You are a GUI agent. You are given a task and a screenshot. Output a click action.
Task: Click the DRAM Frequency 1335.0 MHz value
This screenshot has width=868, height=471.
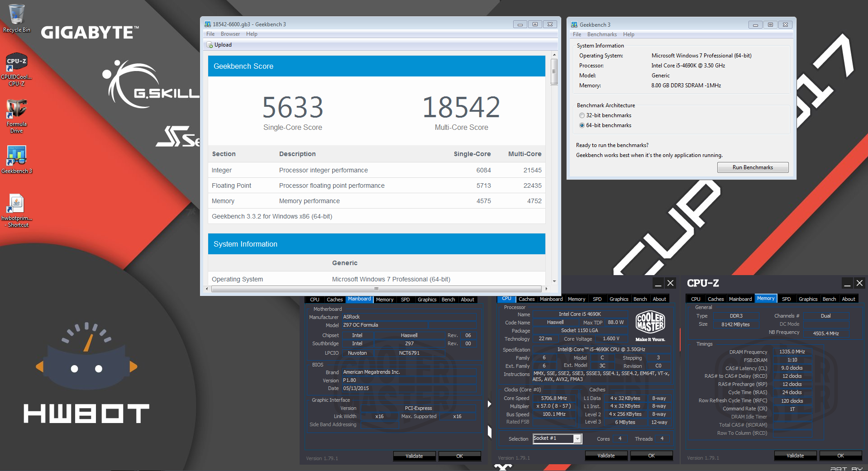792,352
